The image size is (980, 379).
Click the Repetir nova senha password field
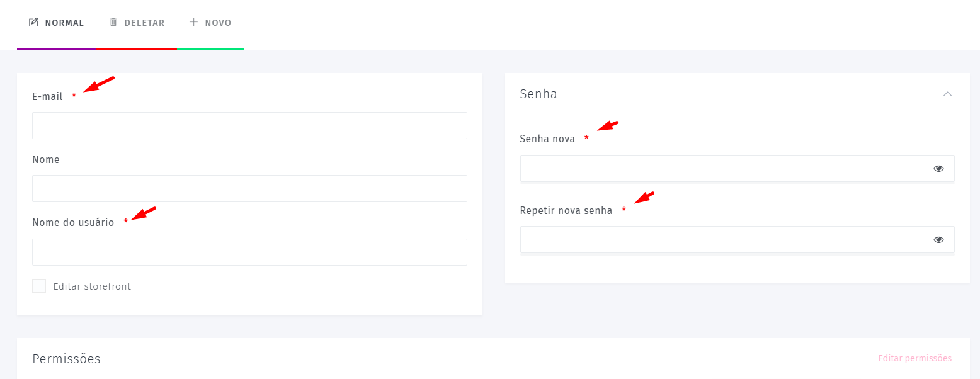[x=737, y=240]
